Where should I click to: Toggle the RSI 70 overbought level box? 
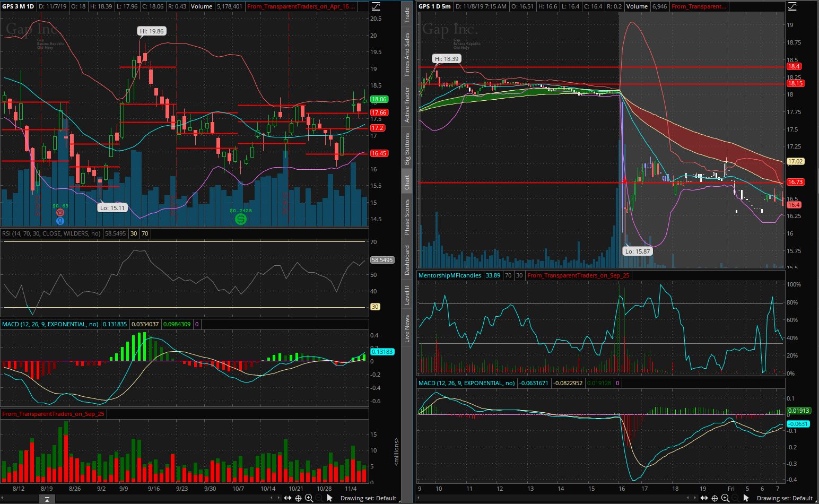[144, 233]
